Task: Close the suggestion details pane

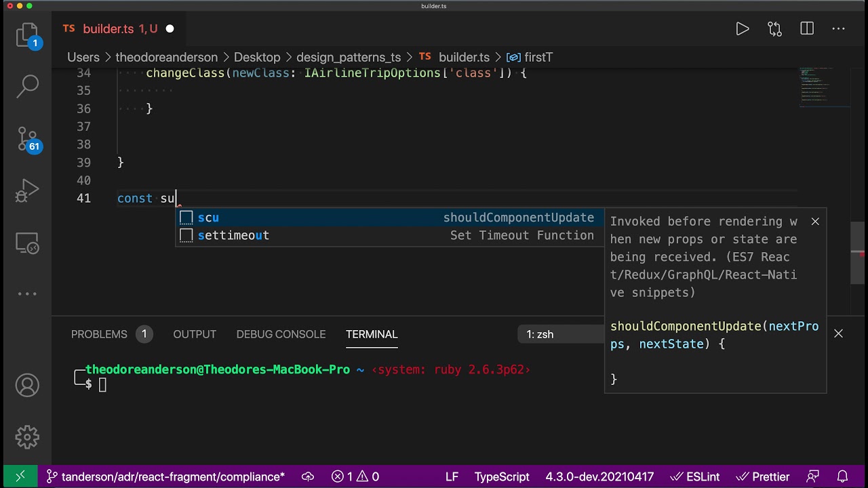Action: [815, 222]
